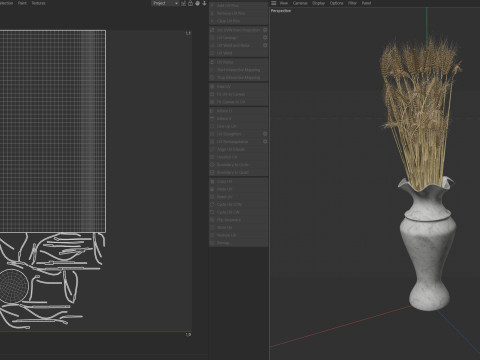Click the Clear UV Pins icon

212,21
